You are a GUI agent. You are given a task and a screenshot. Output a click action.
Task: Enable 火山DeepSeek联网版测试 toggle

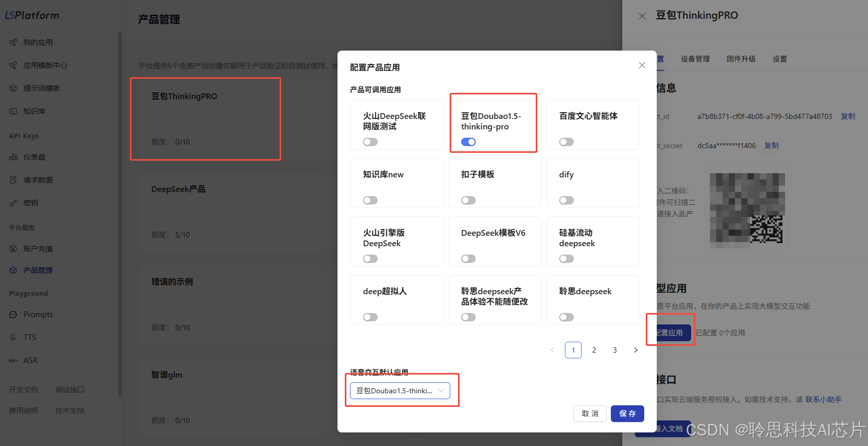point(370,142)
